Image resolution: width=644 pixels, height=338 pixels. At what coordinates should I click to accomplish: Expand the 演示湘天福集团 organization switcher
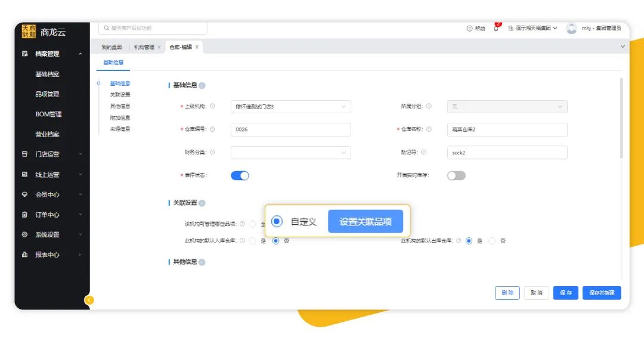click(532, 29)
